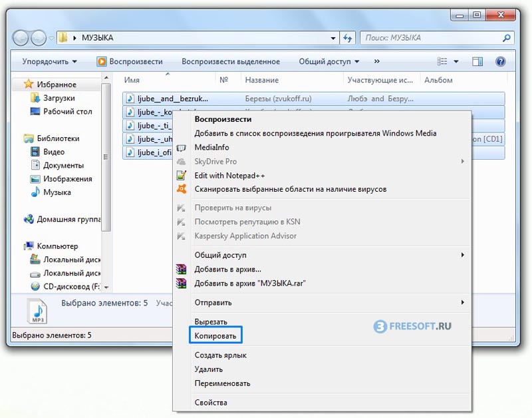Click the music icon of ljube__and__bezruk file
The height and width of the screenshot is (418, 532).
point(130,99)
